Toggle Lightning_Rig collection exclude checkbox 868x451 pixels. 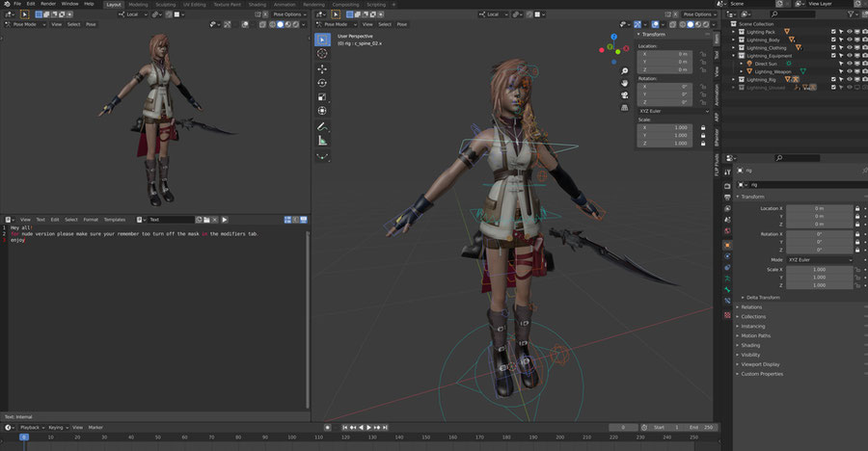click(x=833, y=80)
